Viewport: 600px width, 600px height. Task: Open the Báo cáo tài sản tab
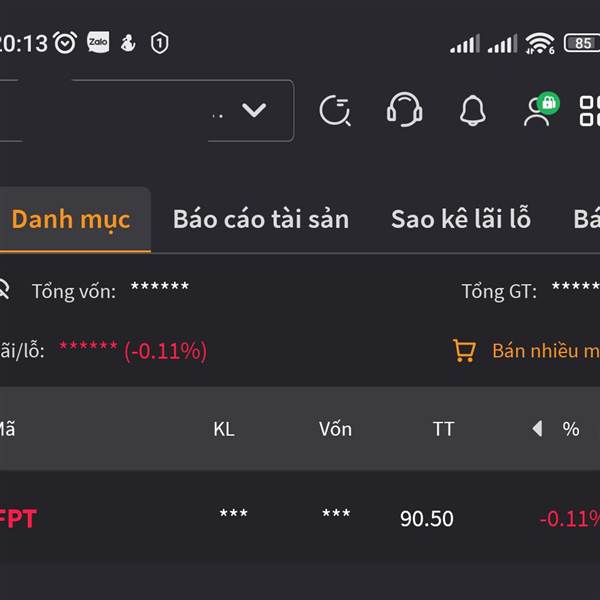[260, 219]
